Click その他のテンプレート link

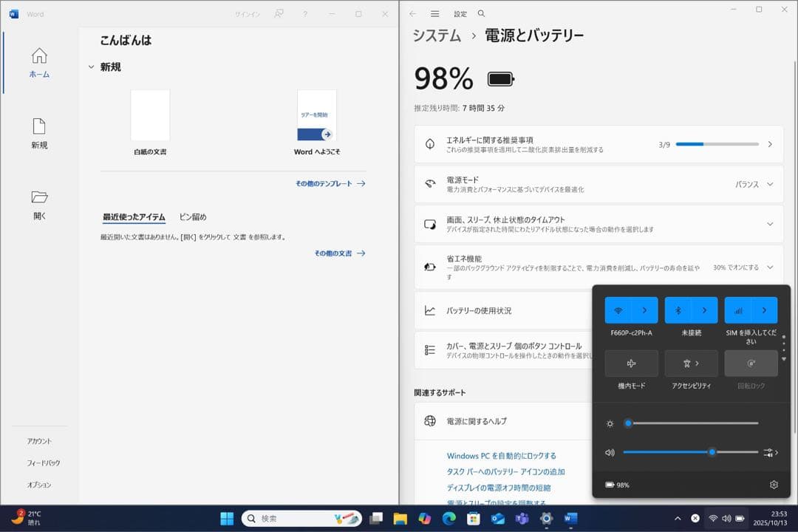pos(330,183)
